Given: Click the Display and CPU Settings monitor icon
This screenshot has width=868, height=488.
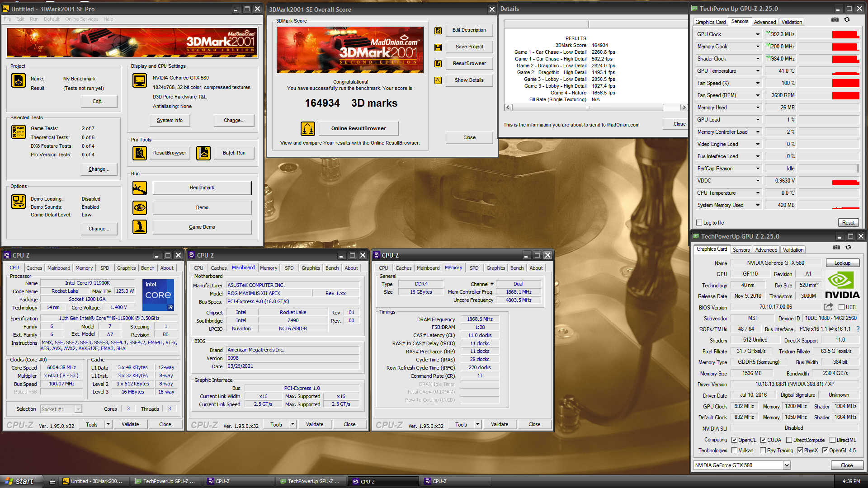Looking at the screenshot, I should [140, 80].
